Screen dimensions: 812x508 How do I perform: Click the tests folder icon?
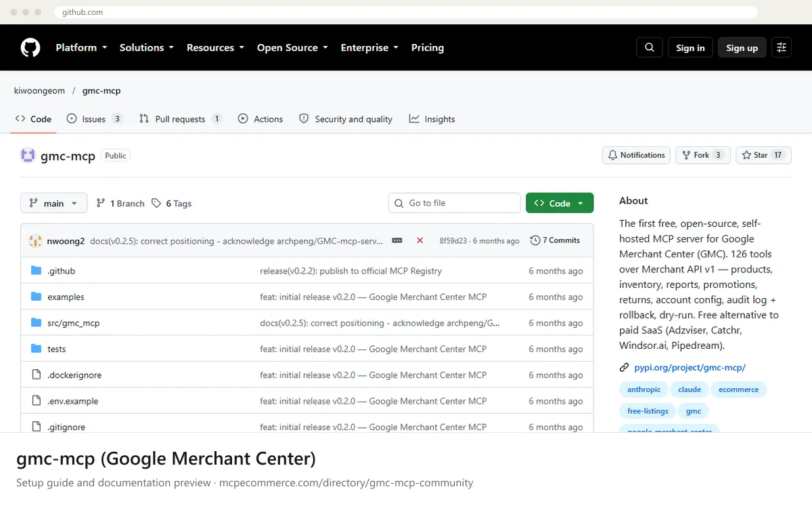(x=37, y=349)
